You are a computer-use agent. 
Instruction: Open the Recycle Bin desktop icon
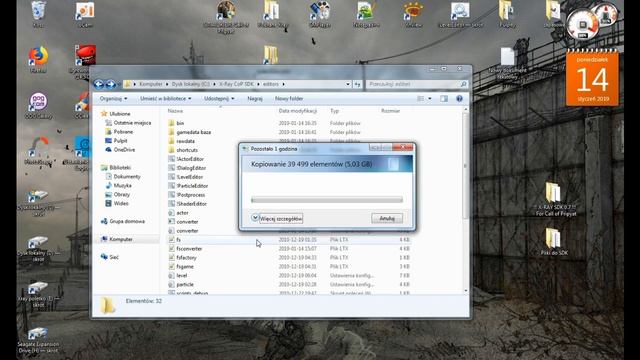pos(38,14)
